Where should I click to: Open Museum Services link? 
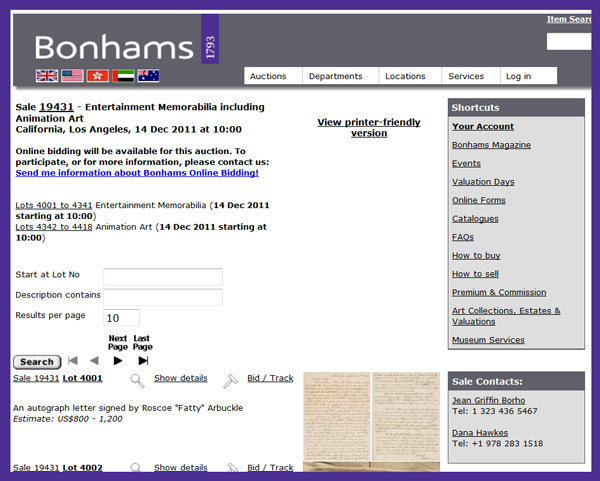coord(488,340)
